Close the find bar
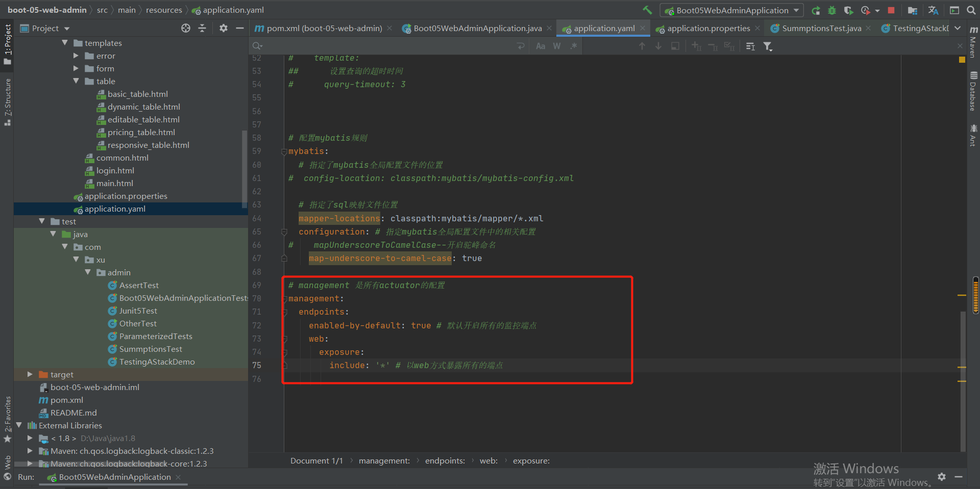The image size is (980, 489). click(960, 46)
